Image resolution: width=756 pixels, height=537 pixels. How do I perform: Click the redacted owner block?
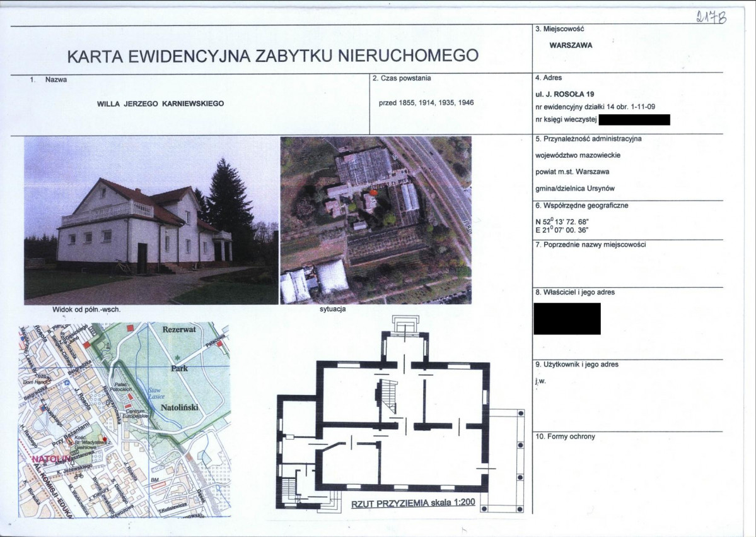tap(567, 319)
